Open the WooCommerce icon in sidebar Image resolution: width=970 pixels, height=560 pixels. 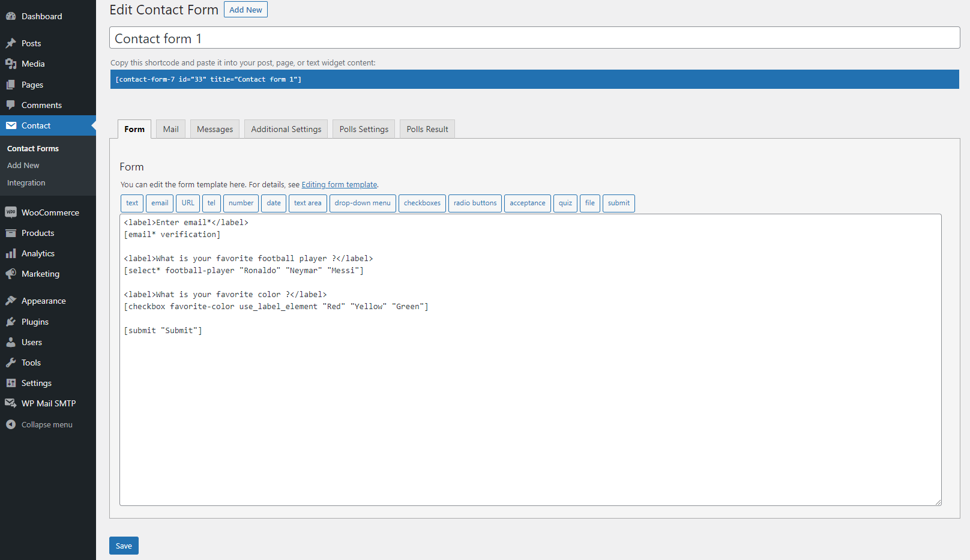click(x=11, y=212)
